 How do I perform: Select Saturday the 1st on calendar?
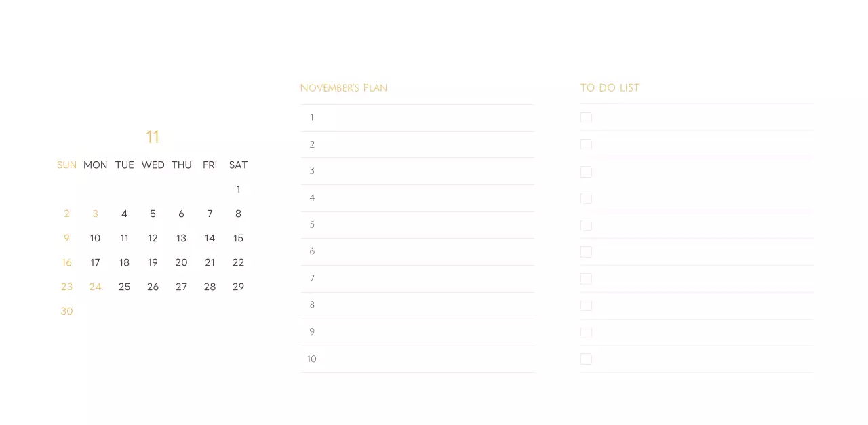click(x=238, y=189)
